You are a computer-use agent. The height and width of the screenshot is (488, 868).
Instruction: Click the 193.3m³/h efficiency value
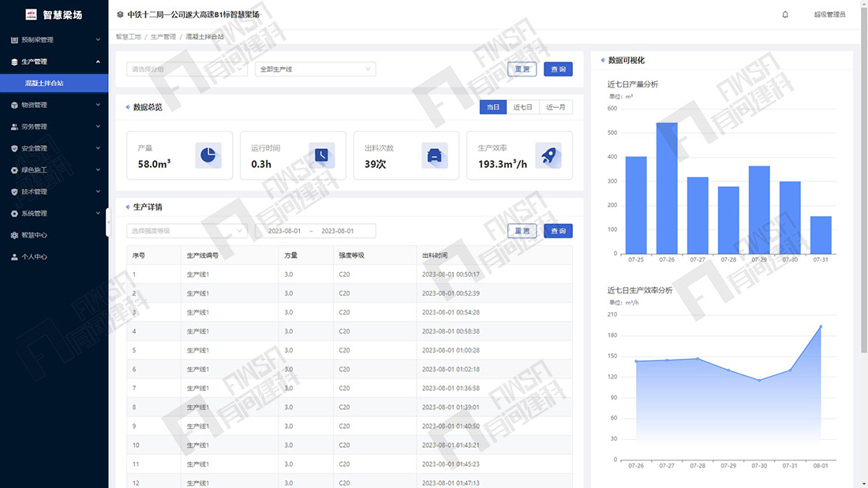click(x=502, y=164)
